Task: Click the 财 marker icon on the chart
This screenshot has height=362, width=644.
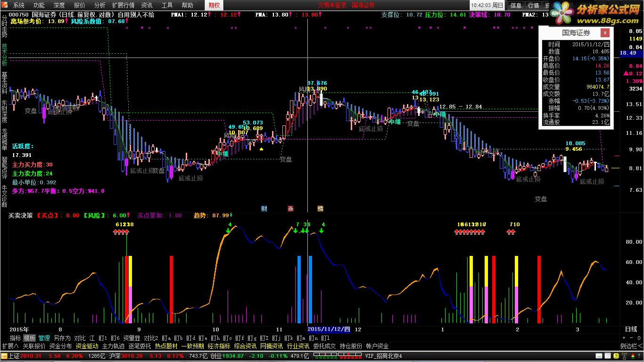Action: 264,208
